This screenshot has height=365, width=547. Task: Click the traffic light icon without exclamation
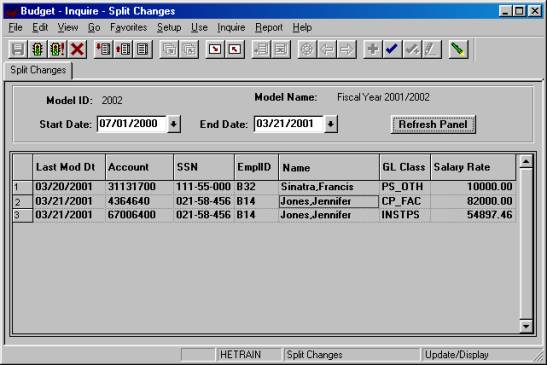(37, 49)
